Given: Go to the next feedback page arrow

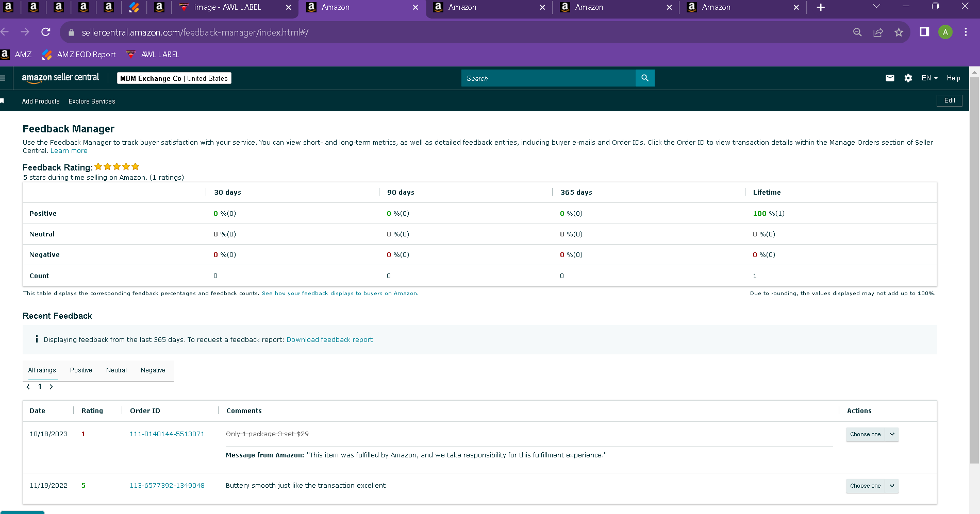Looking at the screenshot, I should (x=51, y=387).
